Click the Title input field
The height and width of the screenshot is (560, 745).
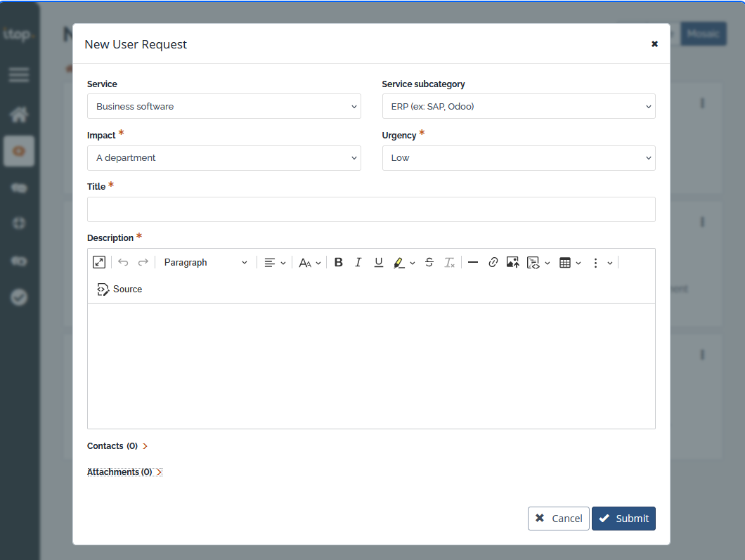371,209
